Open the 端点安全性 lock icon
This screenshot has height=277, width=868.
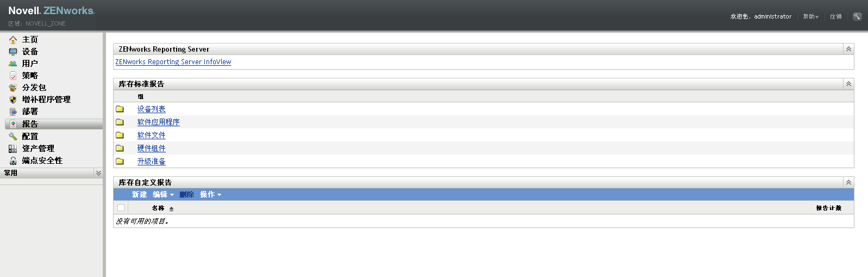pyautogui.click(x=13, y=161)
